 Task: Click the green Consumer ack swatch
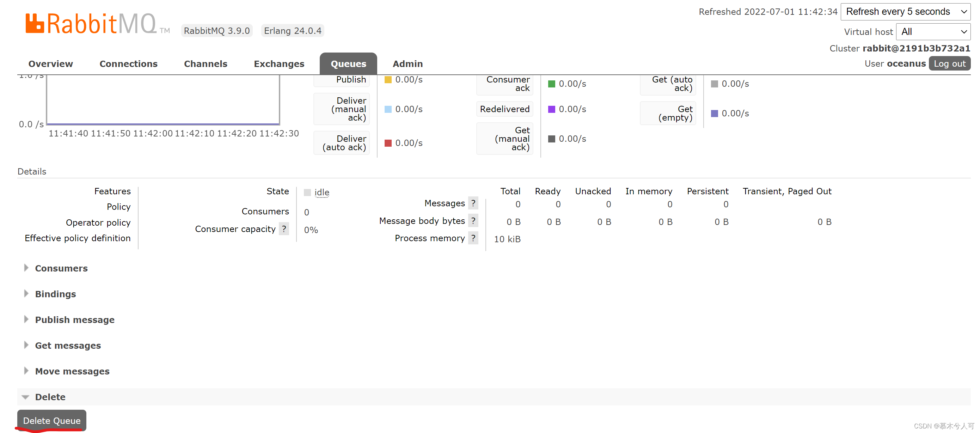551,84
